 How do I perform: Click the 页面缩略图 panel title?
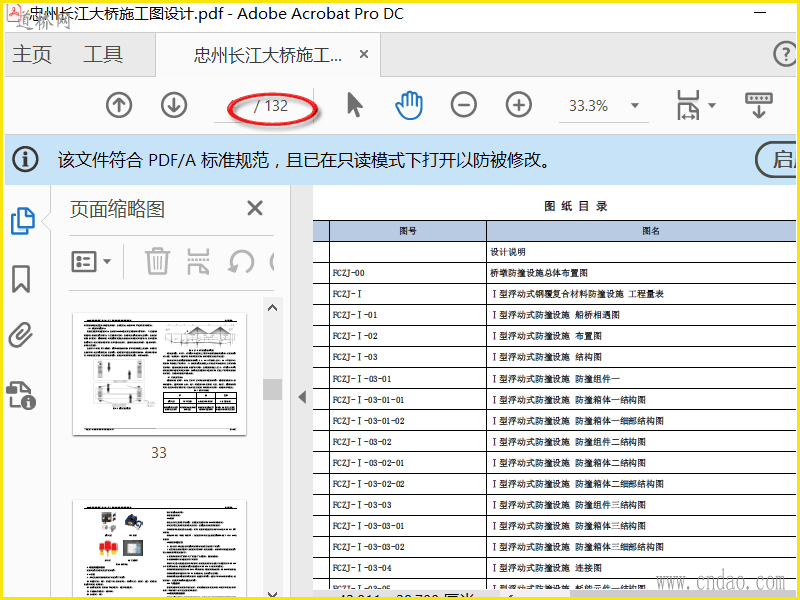click(x=117, y=209)
